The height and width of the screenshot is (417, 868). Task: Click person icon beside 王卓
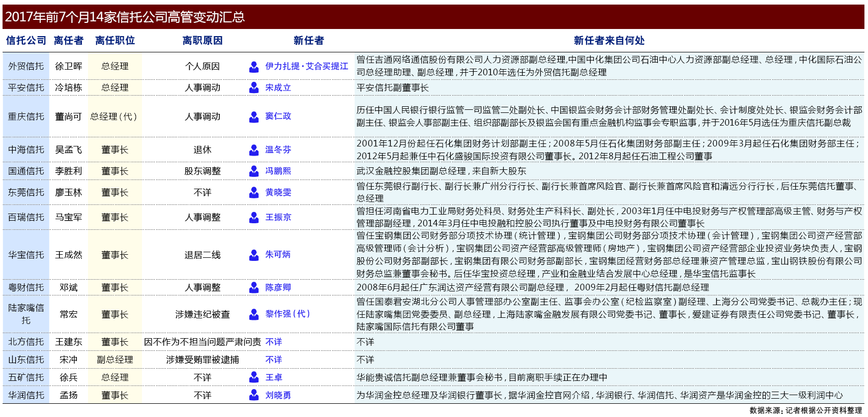pyautogui.click(x=254, y=377)
